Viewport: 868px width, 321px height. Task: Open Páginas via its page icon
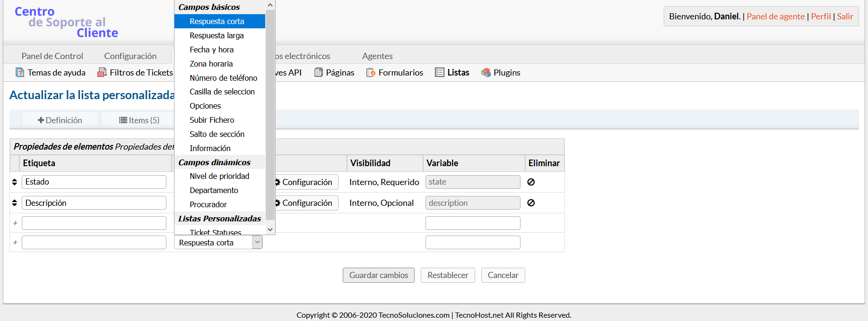pyautogui.click(x=319, y=72)
